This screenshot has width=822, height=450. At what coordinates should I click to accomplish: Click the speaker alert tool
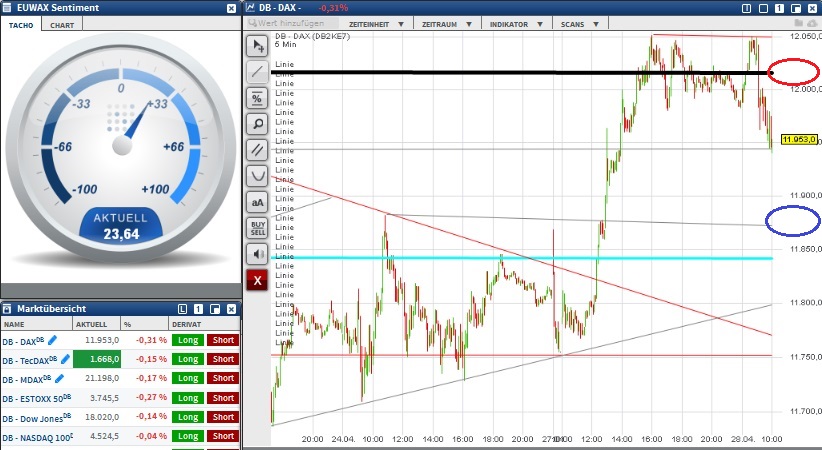point(257,254)
